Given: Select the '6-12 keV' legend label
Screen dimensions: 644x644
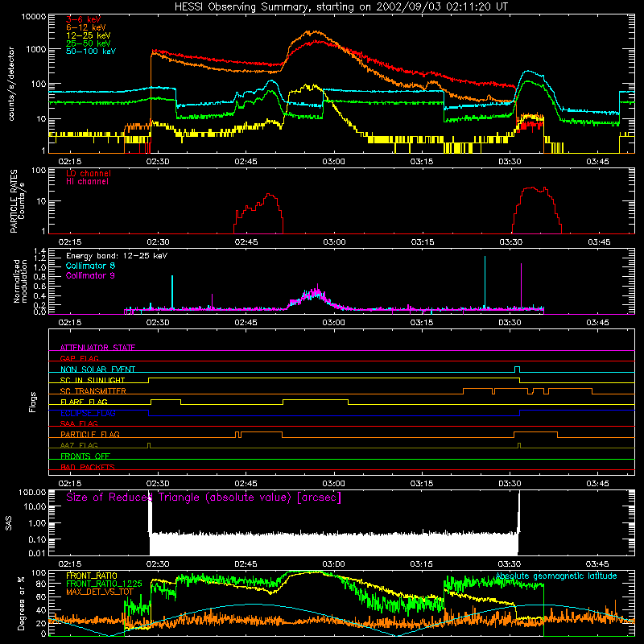Looking at the screenshot, I should (86, 27).
